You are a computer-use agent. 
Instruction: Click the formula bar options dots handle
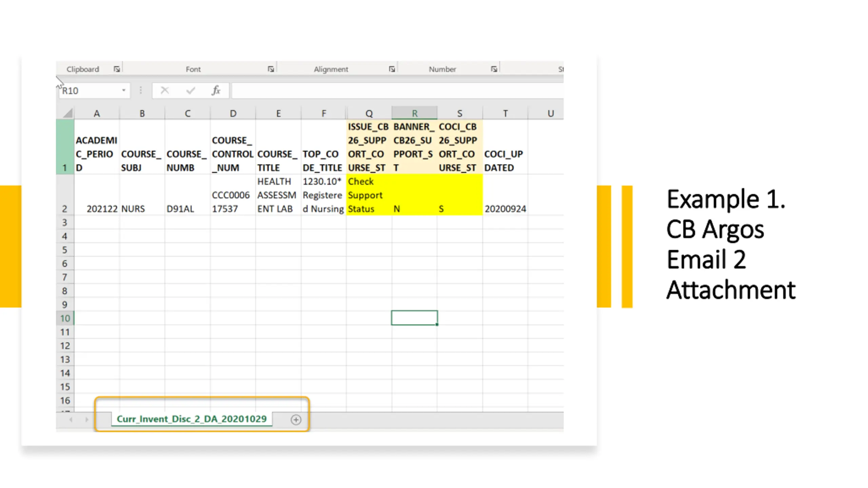(x=141, y=90)
